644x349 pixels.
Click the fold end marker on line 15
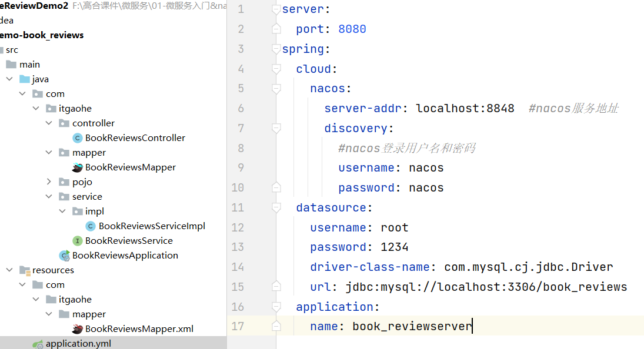click(276, 286)
